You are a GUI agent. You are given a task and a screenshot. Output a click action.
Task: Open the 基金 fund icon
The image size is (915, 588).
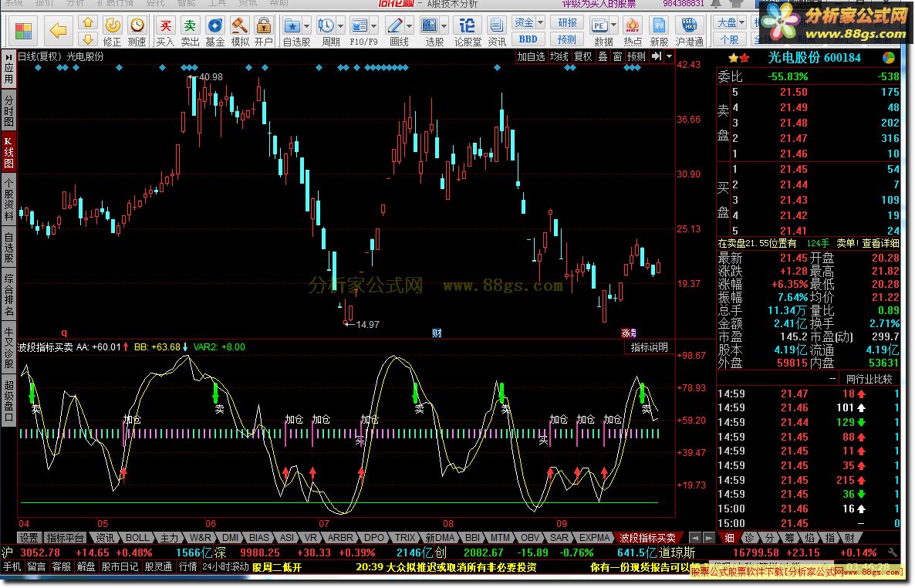[214, 32]
